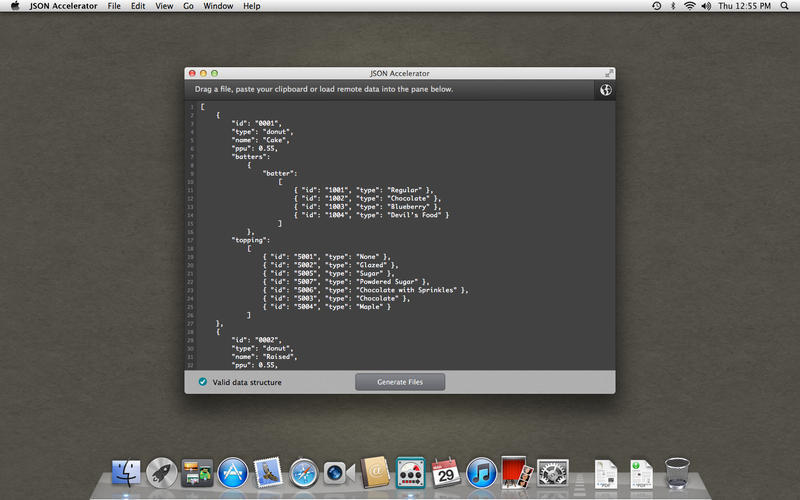Image resolution: width=800 pixels, height=500 pixels.
Task: Open the Help menu
Action: coord(251,6)
